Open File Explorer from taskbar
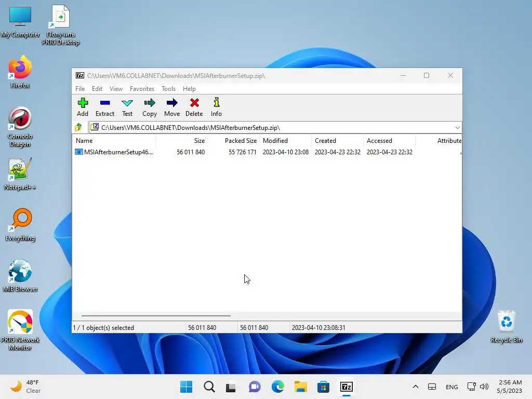This screenshot has height=399, width=532. [x=301, y=387]
